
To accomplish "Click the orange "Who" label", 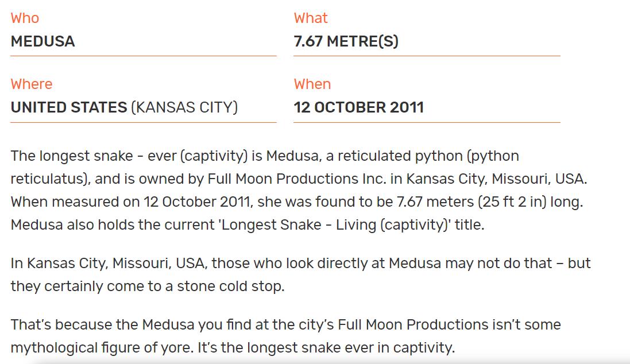I will [25, 18].
